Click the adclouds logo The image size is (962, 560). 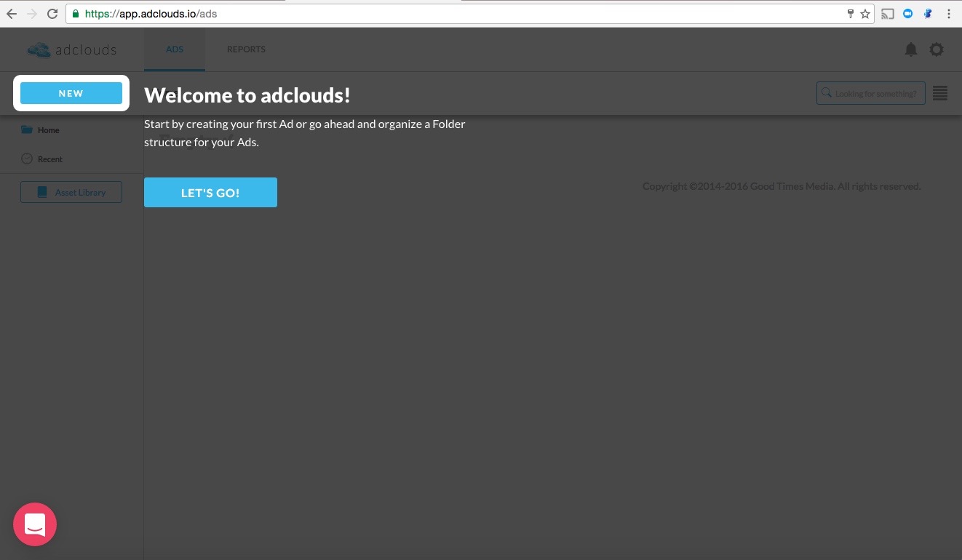click(x=72, y=50)
